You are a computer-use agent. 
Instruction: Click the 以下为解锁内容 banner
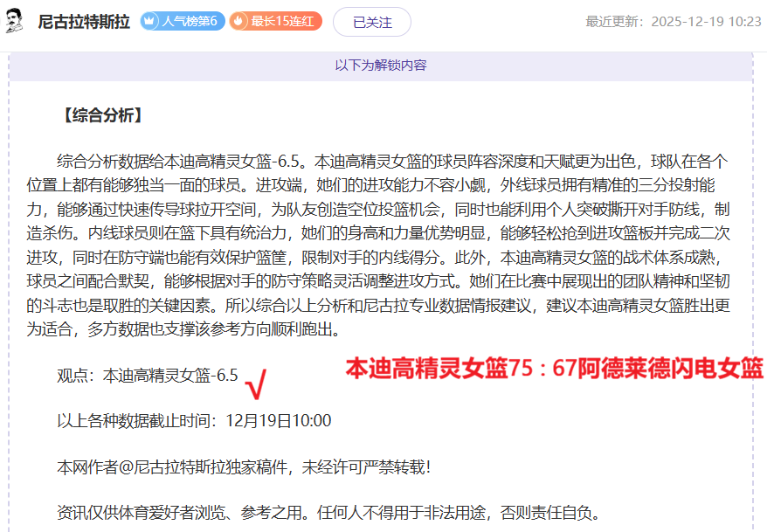[381, 66]
